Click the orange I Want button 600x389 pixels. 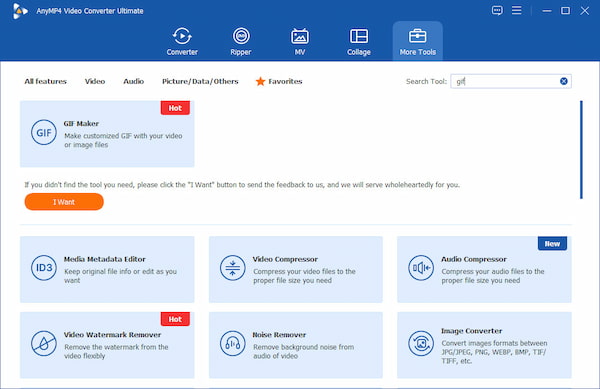[x=64, y=202]
